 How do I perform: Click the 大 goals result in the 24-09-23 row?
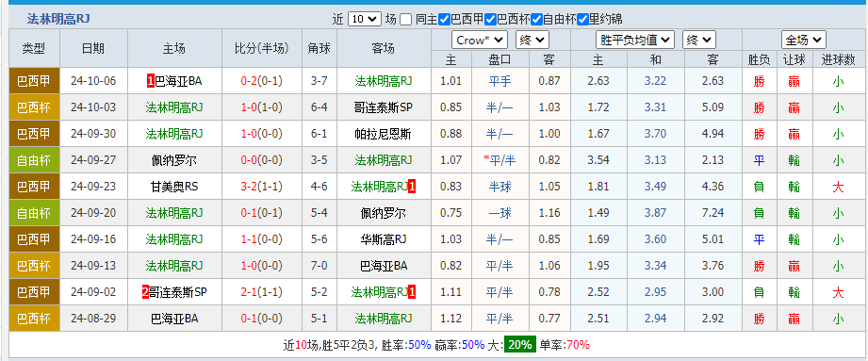(838, 187)
